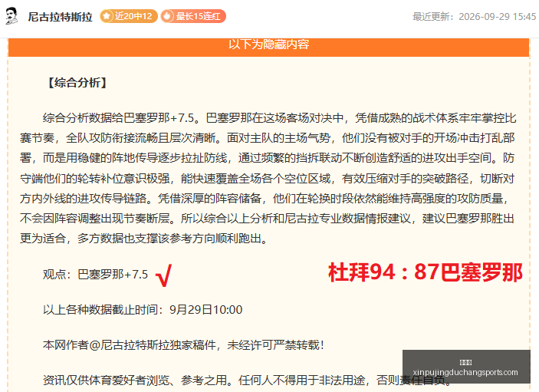This screenshot has width=539, height=392.
Task: Select the 最近更新 timestamp text
Action: coord(474,17)
